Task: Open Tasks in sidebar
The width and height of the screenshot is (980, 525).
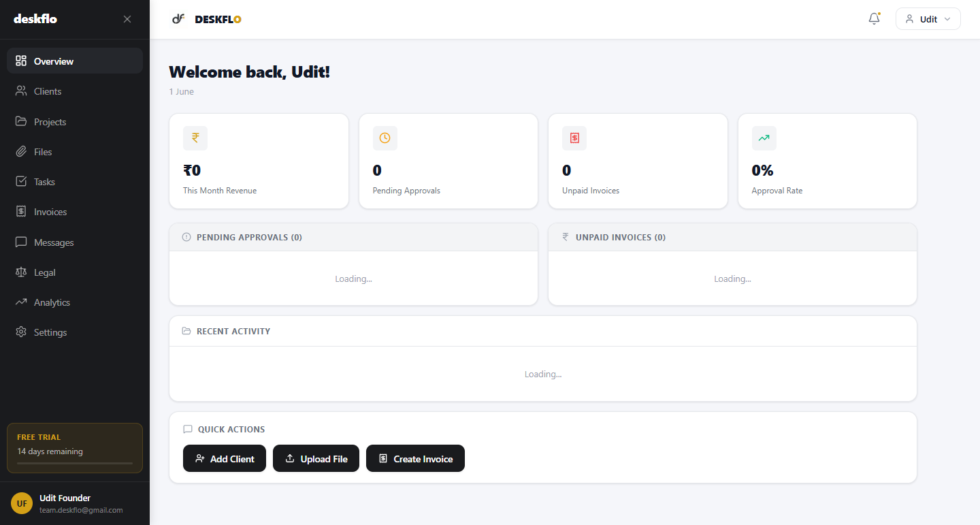Action: tap(75, 181)
